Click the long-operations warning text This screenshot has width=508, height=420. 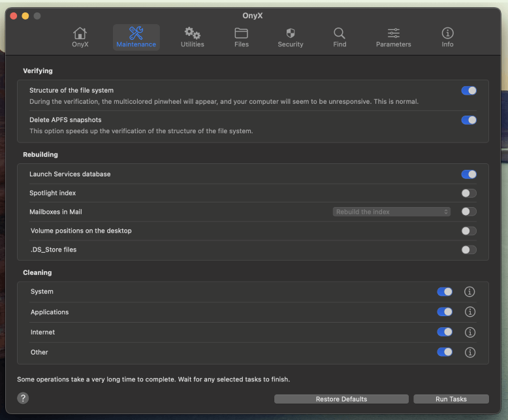coord(153,379)
